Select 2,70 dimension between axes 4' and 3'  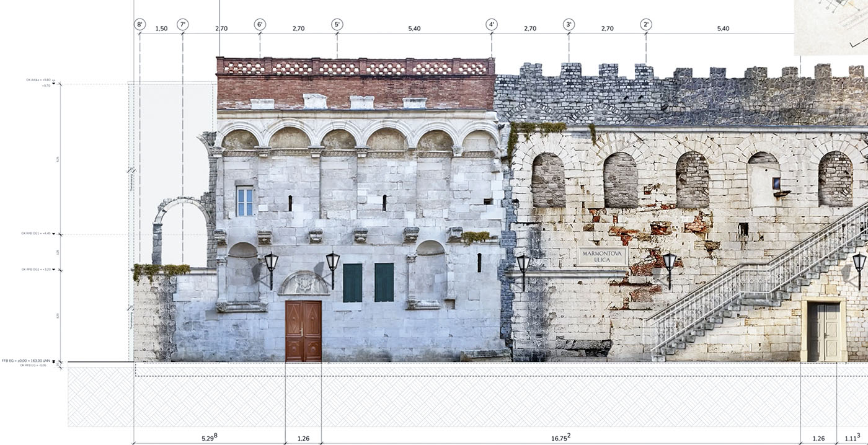(530, 29)
